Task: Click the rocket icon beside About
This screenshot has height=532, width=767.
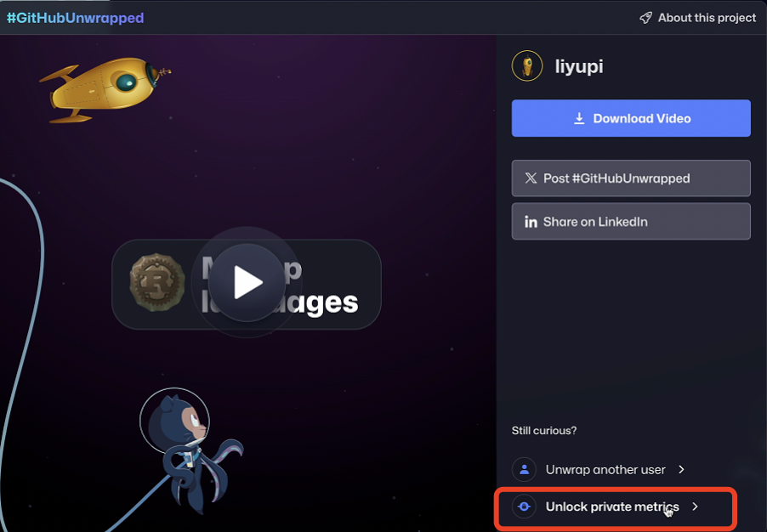Action: coord(645,18)
